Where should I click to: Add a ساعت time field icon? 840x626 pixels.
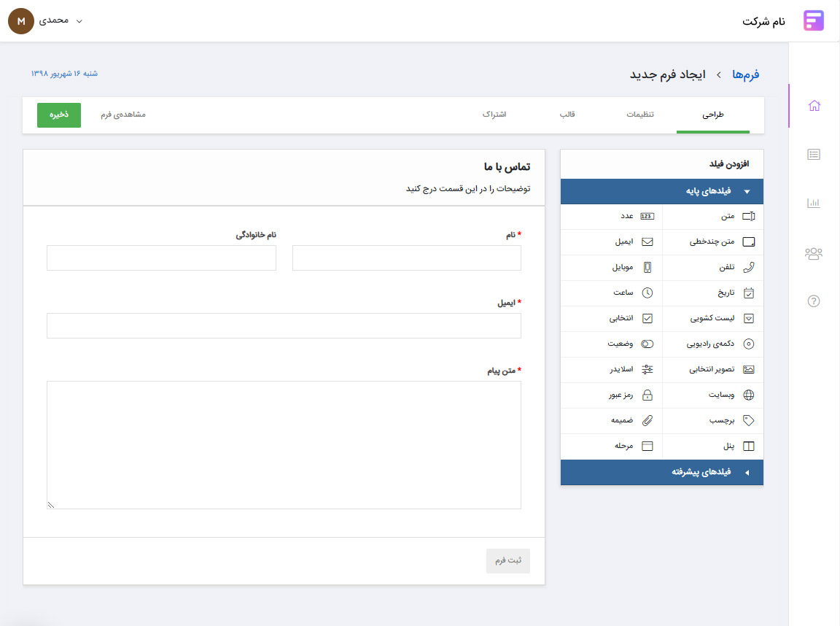[x=647, y=293]
